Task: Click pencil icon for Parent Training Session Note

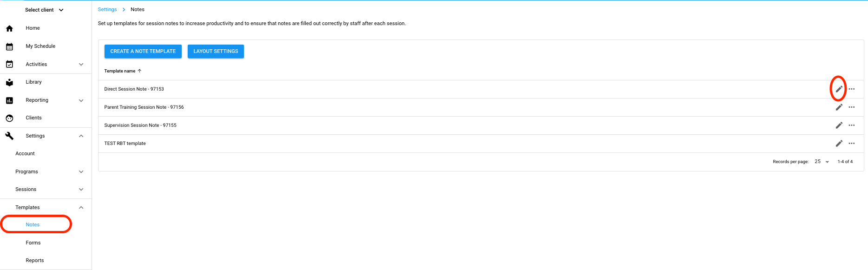Action: coord(839,107)
